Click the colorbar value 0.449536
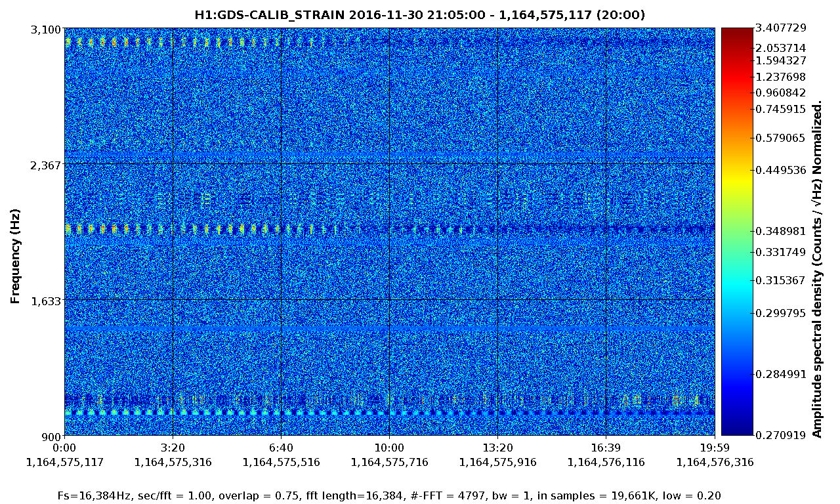This screenshot has height=504, width=840. [780, 170]
